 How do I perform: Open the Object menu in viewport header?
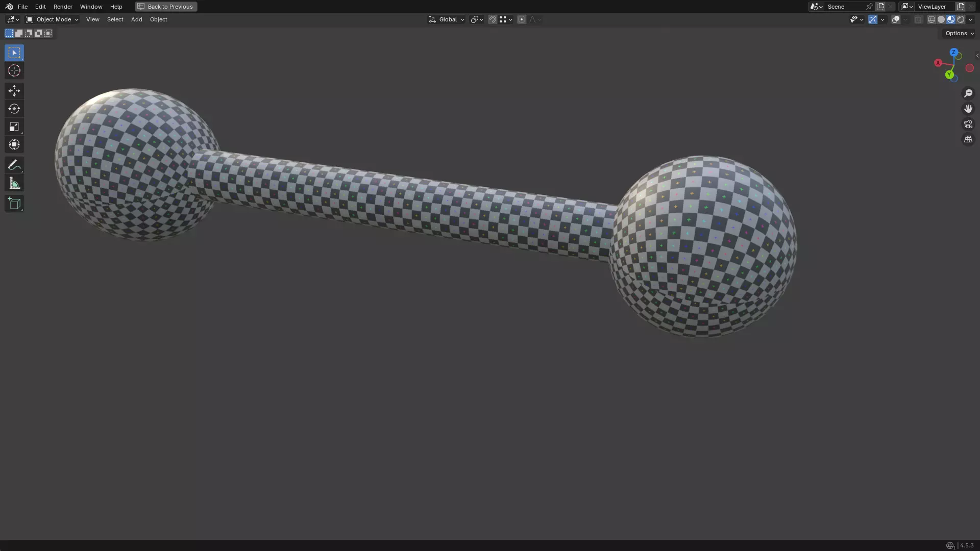(158, 19)
